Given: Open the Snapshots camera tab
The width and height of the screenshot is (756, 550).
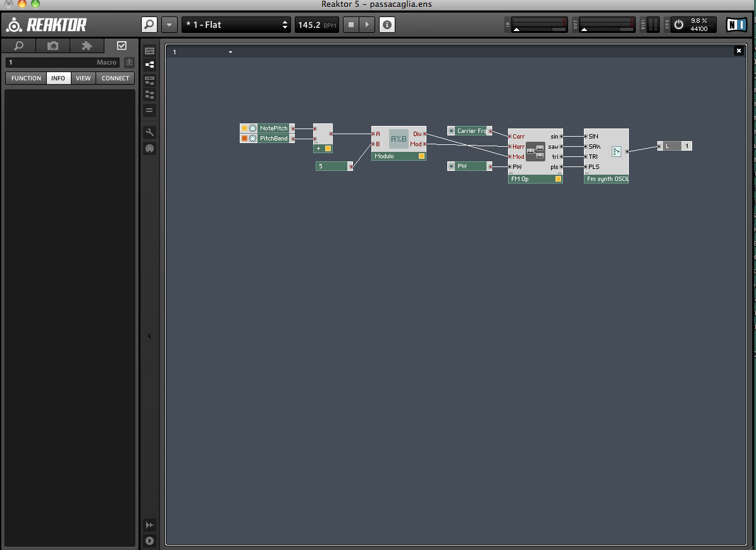Looking at the screenshot, I should (x=53, y=46).
